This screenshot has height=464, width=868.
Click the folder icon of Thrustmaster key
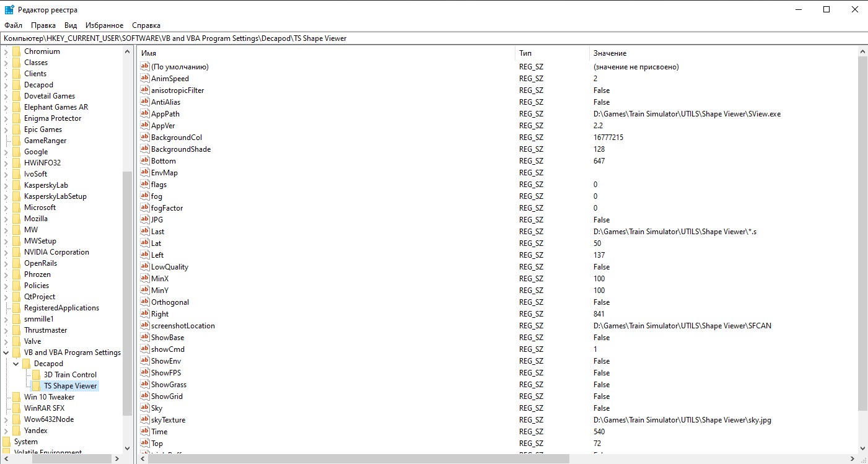[x=16, y=330]
